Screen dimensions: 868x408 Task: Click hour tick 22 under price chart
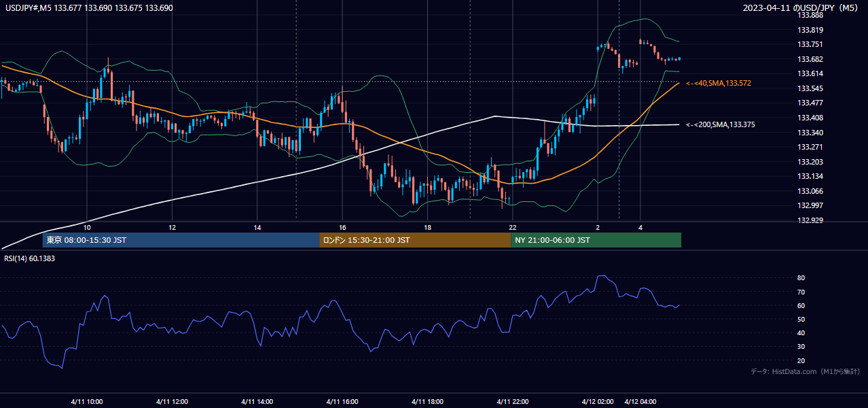[x=513, y=227]
